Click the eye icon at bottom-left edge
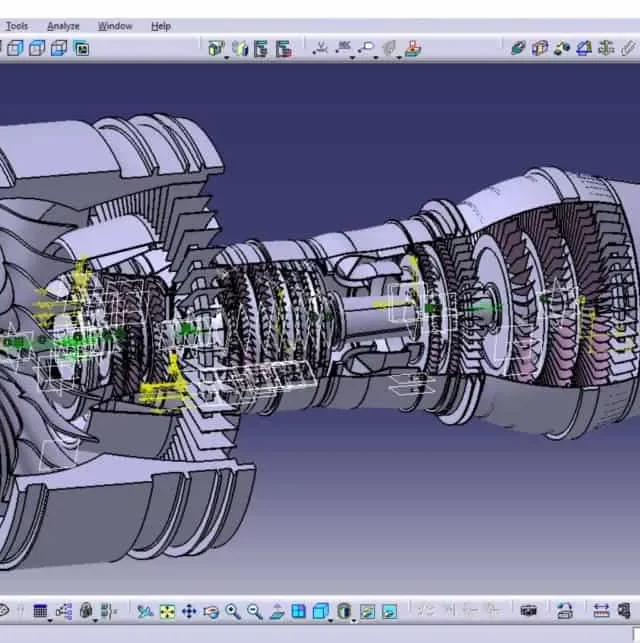This screenshot has width=640, height=643. coord(3,611)
